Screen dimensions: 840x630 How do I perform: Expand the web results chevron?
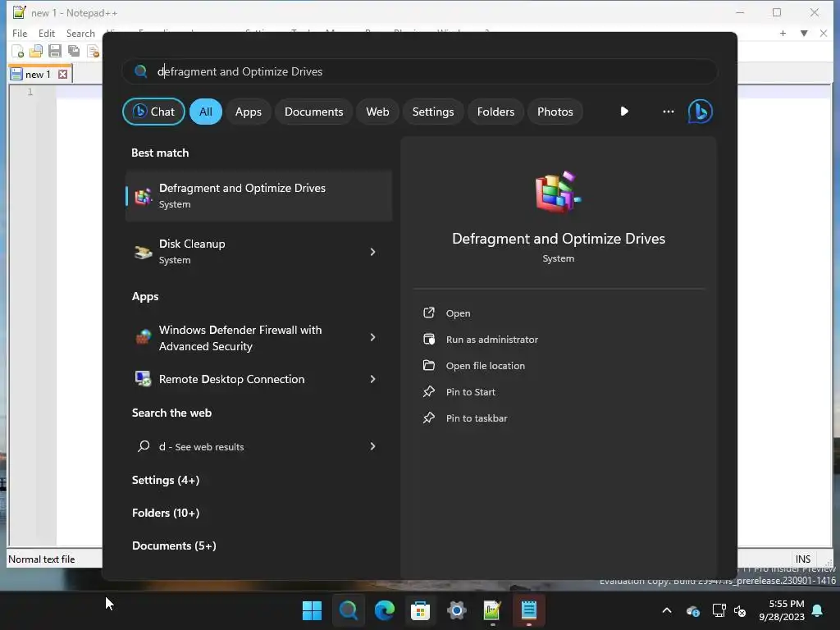[373, 446]
